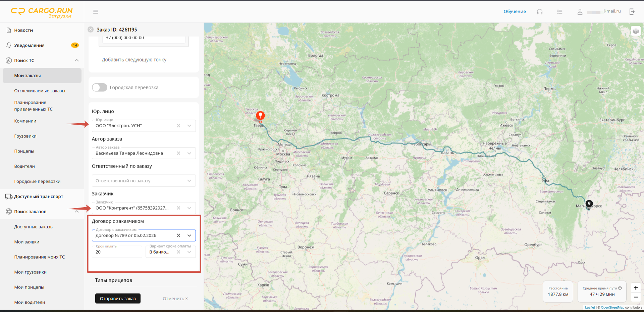Open Отслеживаемые заказы
This screenshot has height=312, width=644.
pos(40,91)
